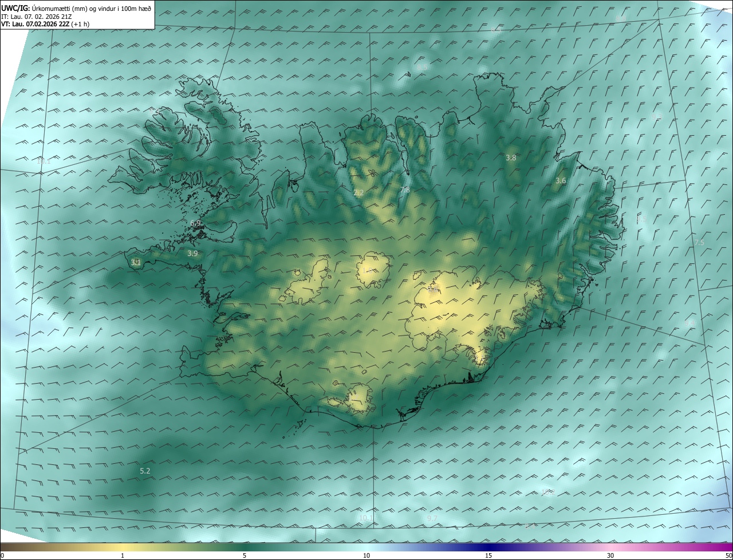Viewport: 733px width, 560px height.
Task: Click the UWC/IG map title text
Action: pyautogui.click(x=76, y=8)
